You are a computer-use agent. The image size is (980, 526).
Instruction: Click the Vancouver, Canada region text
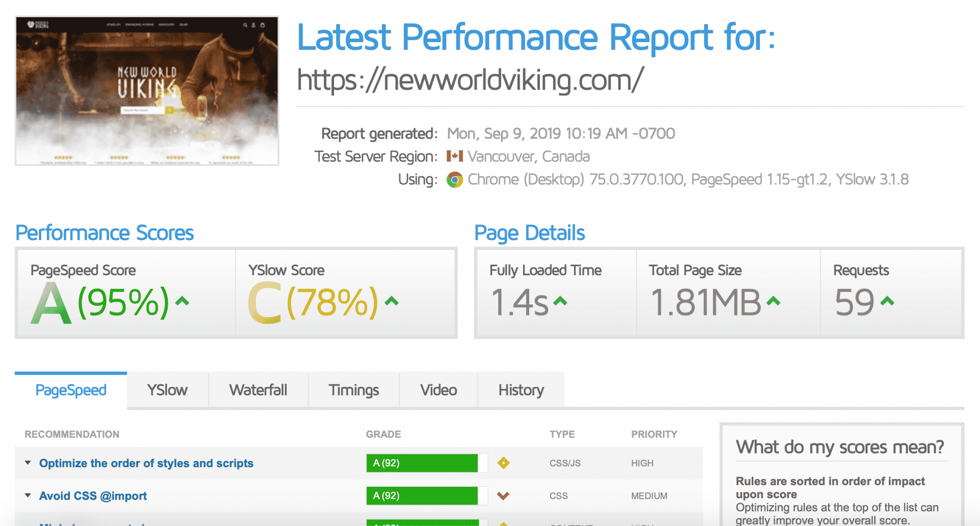(529, 157)
